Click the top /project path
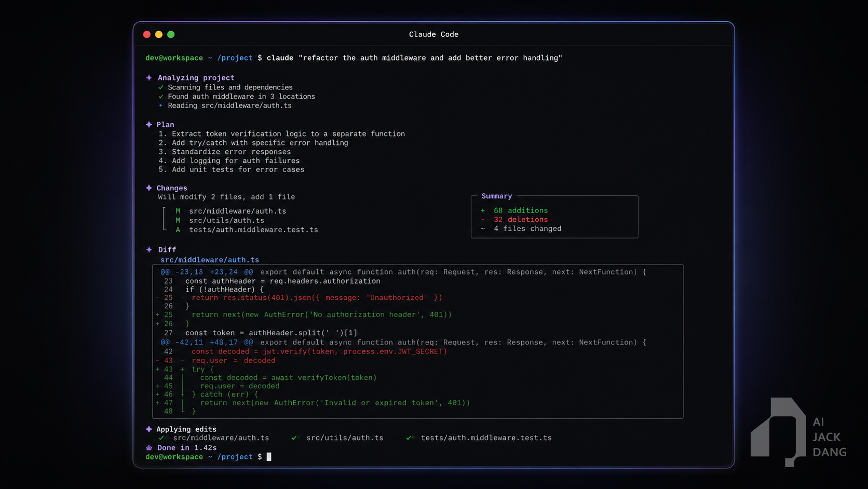 pyautogui.click(x=235, y=58)
